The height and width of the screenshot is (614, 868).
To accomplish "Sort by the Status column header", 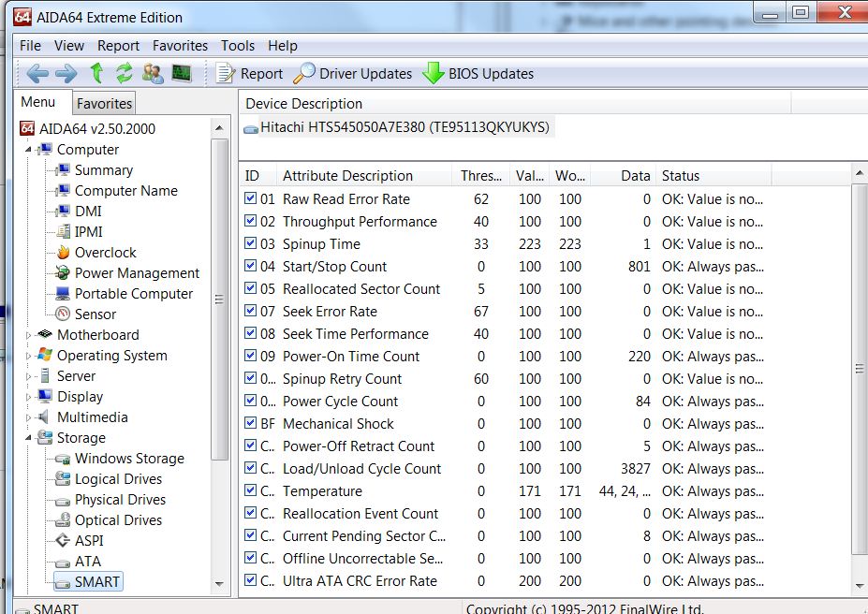I will click(x=714, y=176).
